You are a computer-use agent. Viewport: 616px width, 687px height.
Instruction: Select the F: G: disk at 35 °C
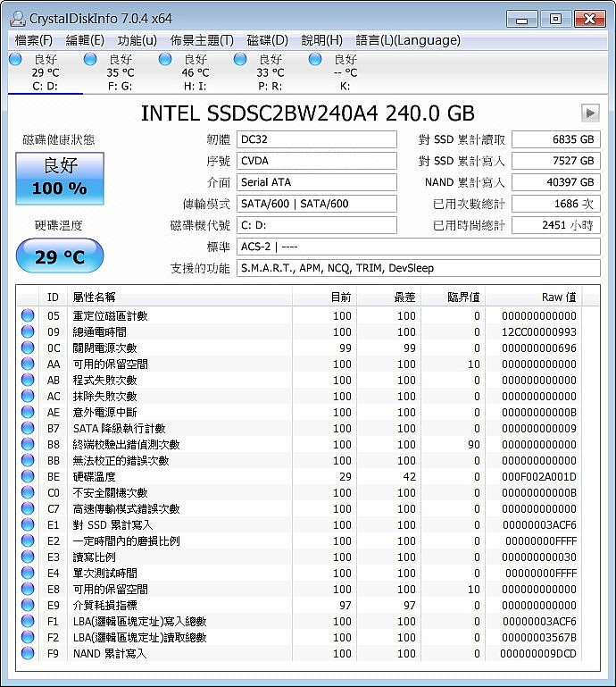pyautogui.click(x=120, y=72)
